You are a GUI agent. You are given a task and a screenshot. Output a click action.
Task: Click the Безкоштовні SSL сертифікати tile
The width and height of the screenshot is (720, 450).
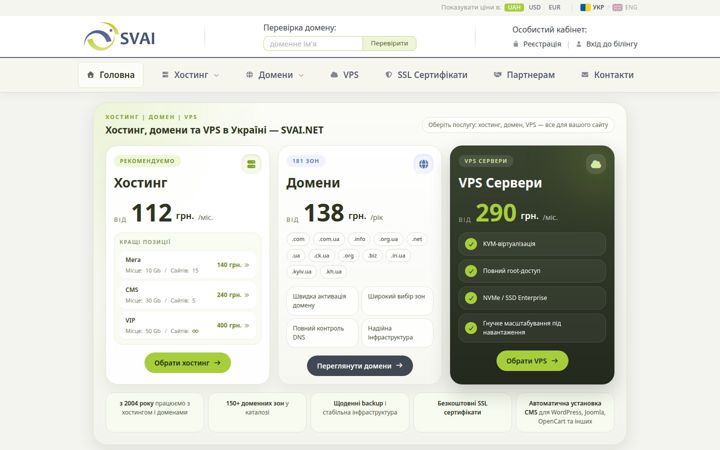(462, 412)
